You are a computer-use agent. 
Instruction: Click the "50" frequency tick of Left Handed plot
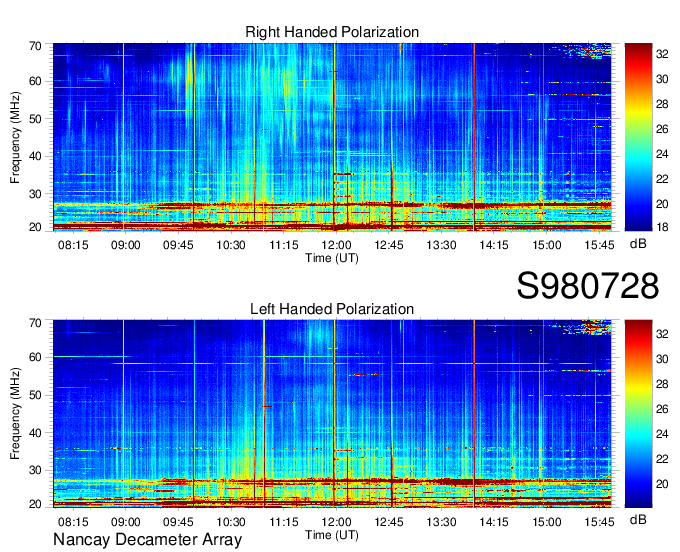point(35,395)
